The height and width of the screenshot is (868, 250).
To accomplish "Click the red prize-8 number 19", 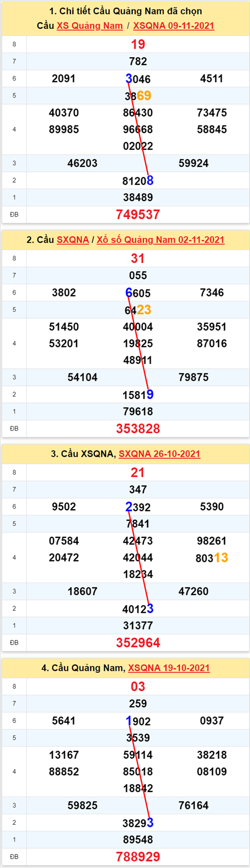I will (138, 44).
